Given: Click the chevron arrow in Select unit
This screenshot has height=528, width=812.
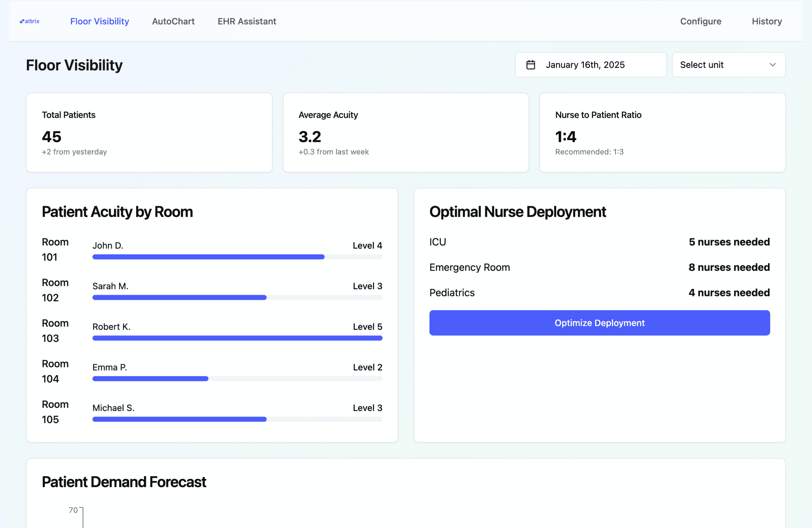Looking at the screenshot, I should (772, 65).
